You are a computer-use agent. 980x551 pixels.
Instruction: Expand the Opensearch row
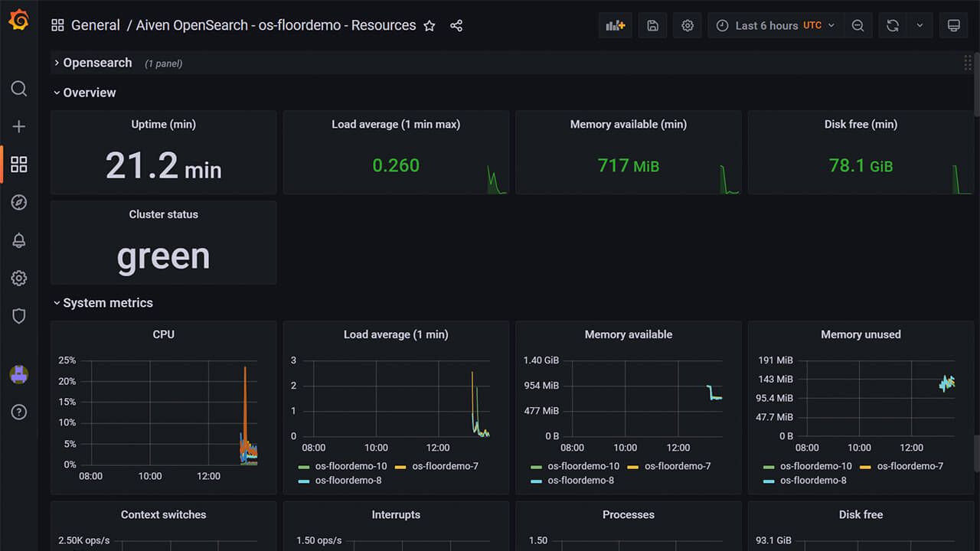(96, 63)
